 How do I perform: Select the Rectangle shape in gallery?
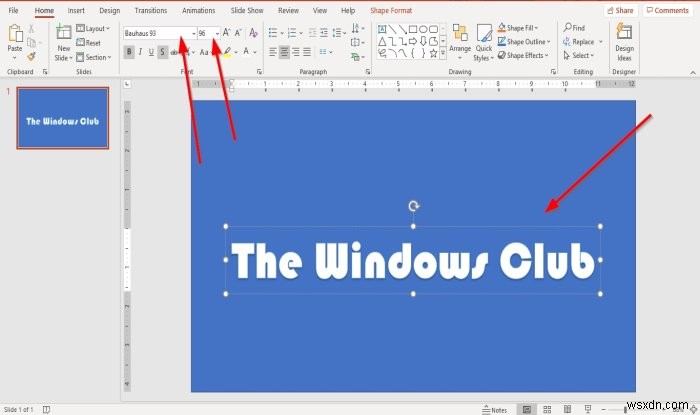click(413, 29)
